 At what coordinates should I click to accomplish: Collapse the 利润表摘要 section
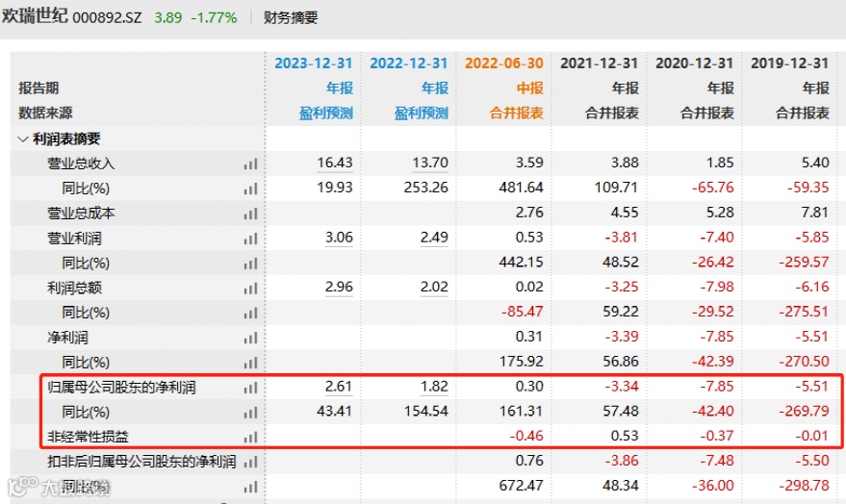pyautogui.click(x=23, y=139)
